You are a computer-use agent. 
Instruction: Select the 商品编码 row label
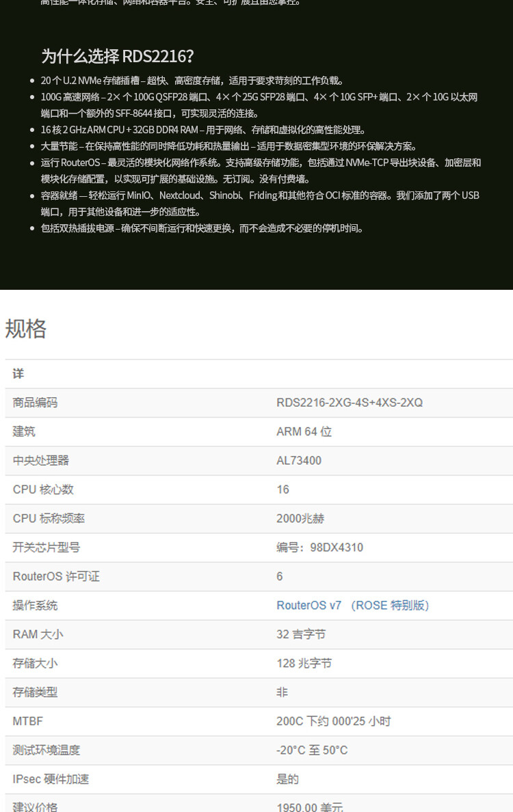click(36, 403)
